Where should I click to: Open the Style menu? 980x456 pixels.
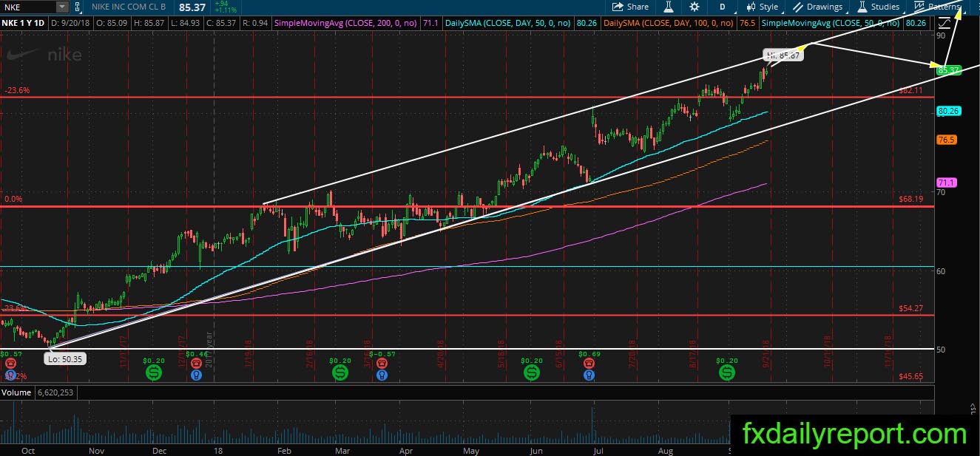click(x=763, y=7)
